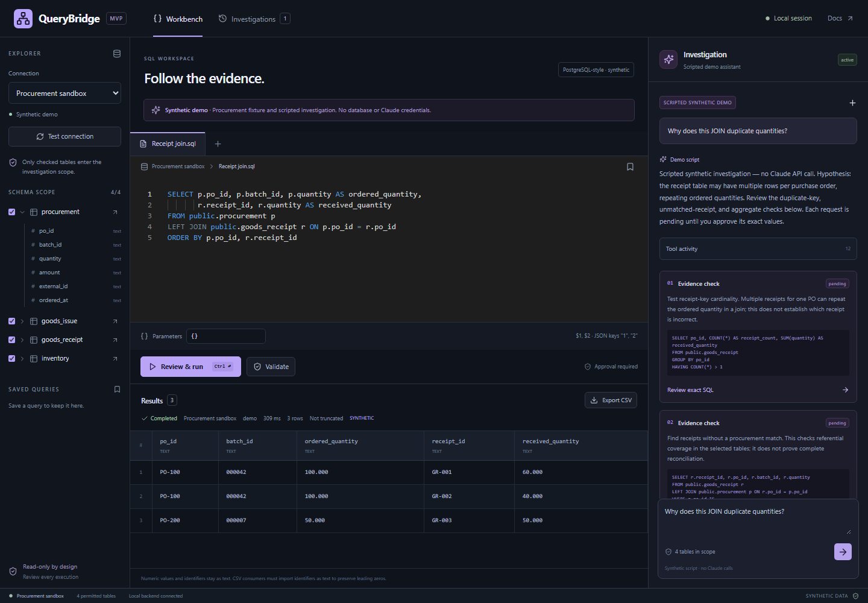Expand the goods_receipt table
The image size is (868, 603).
[22, 340]
